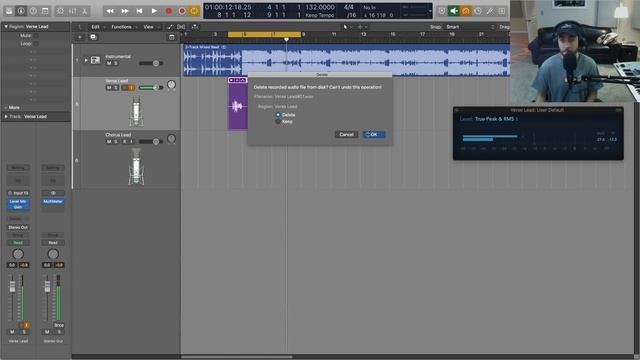Open the Library panel icon

(9, 11)
